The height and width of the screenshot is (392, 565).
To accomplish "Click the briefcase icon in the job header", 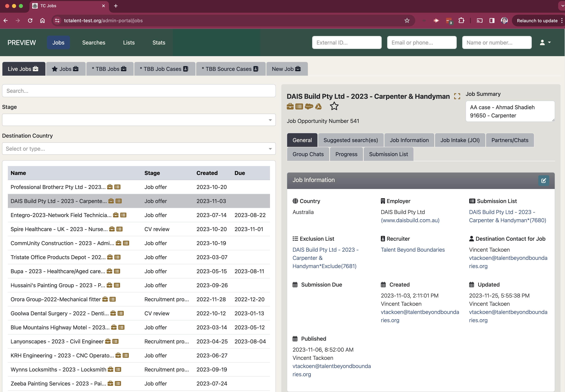I will click(x=290, y=106).
